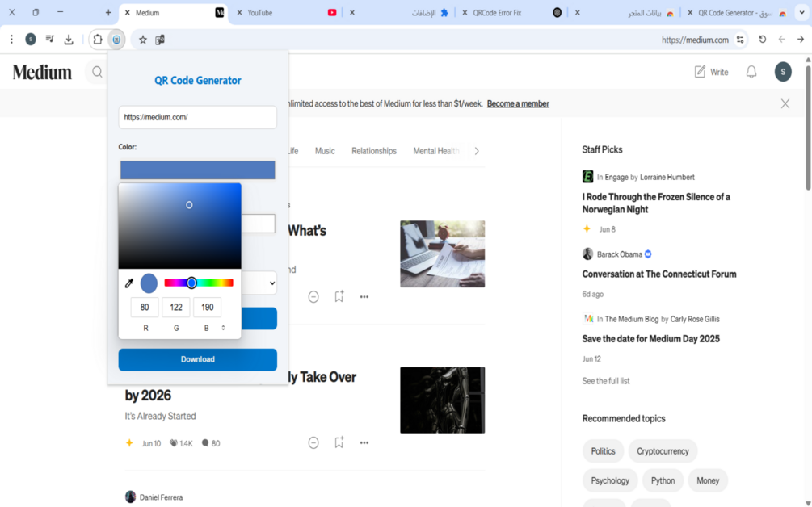Image resolution: width=812 pixels, height=507 pixels.
Task: Select the Mental Health topic tab
Action: click(x=436, y=151)
